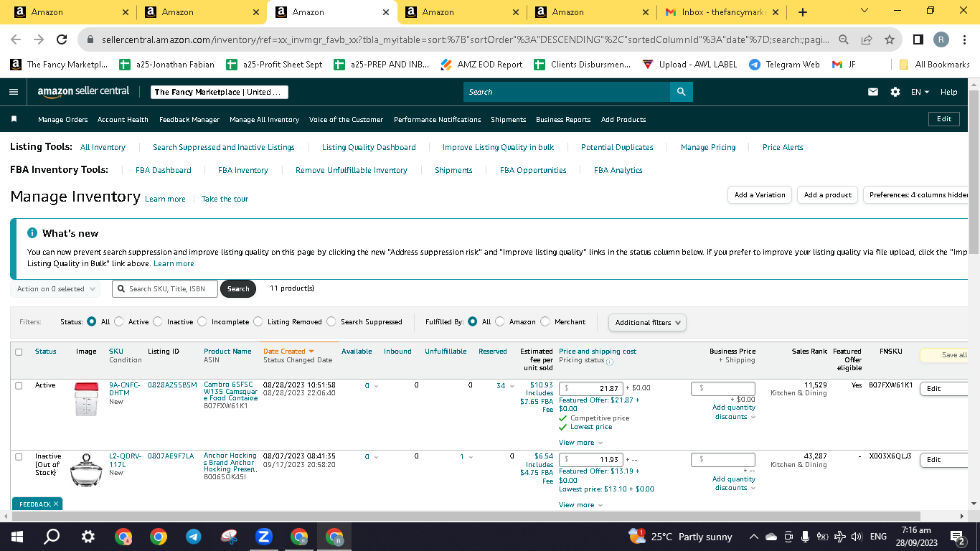Open the Listing Quality Dashboard link
Image resolution: width=980 pixels, height=551 pixels.
(369, 147)
